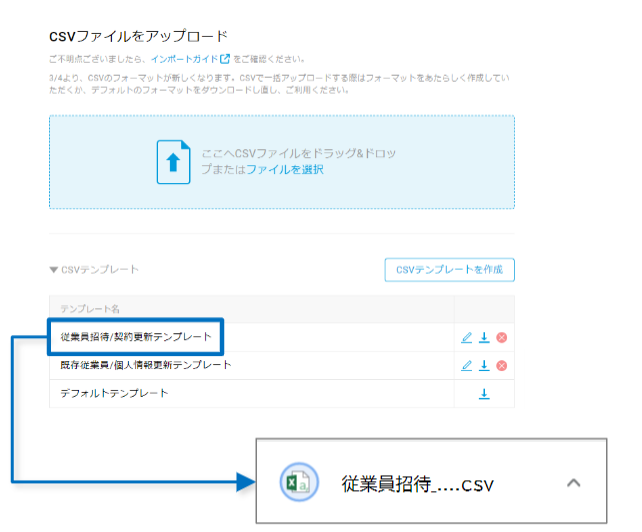Select the 既存従業員/個人情報更新テンプレート row
642x532 pixels.
pos(282,365)
